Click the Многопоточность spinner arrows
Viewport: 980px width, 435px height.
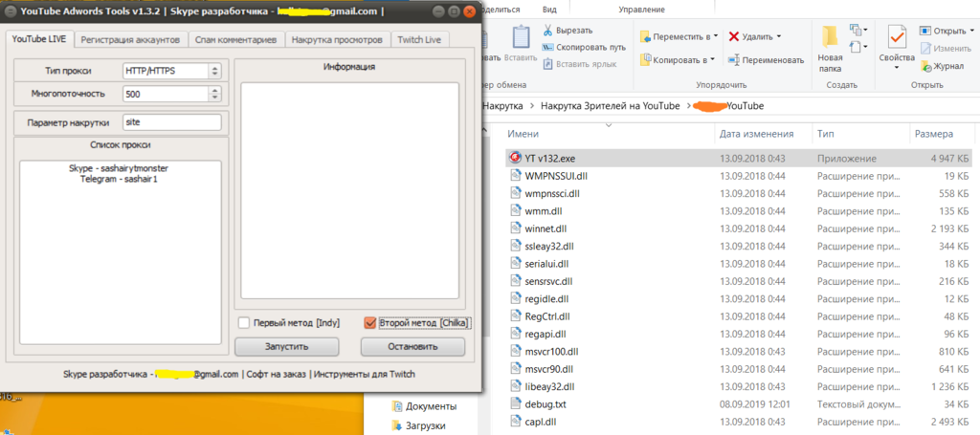pyautogui.click(x=214, y=95)
